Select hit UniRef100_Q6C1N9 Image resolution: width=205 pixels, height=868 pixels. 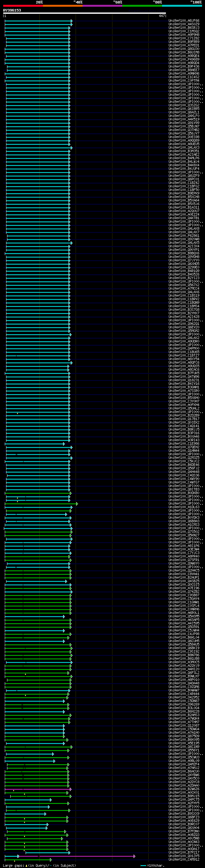[x=184, y=747]
